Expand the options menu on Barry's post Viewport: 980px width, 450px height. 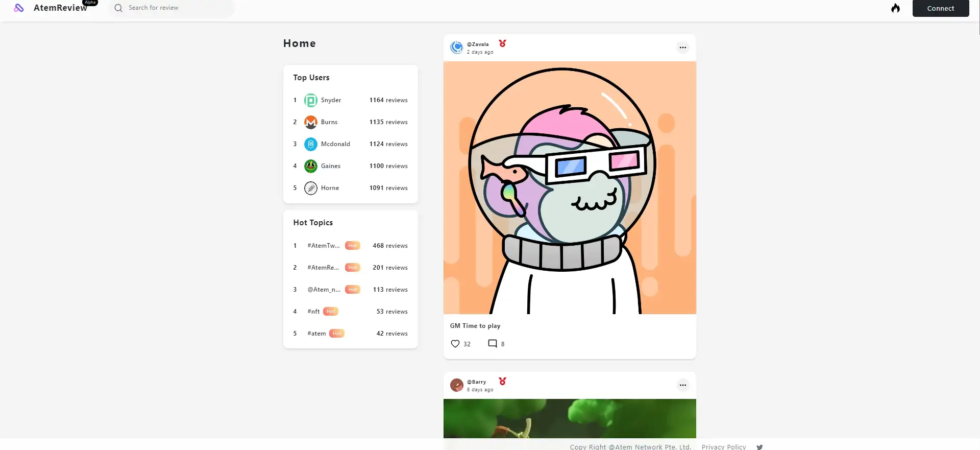(x=682, y=385)
